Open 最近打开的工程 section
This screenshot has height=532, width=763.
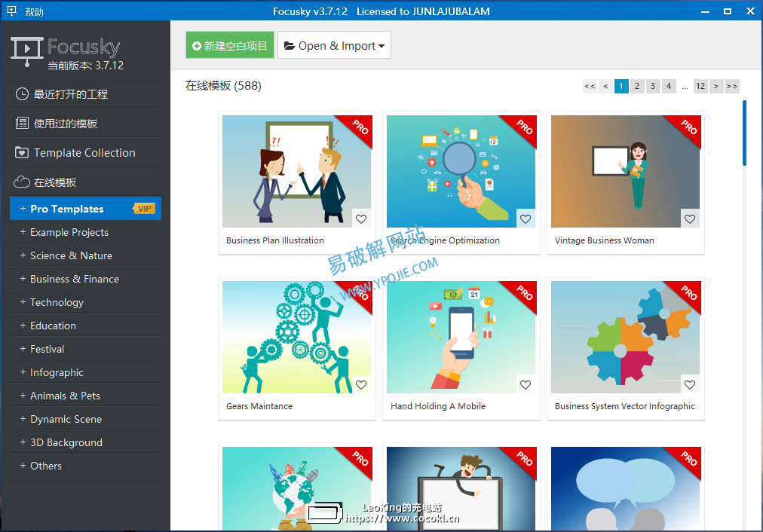pyautogui.click(x=85, y=94)
